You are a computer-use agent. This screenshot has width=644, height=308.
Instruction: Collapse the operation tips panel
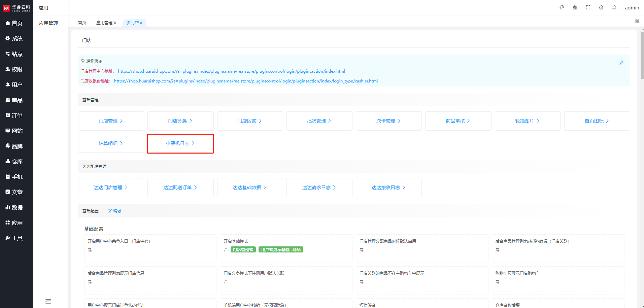[x=621, y=63]
